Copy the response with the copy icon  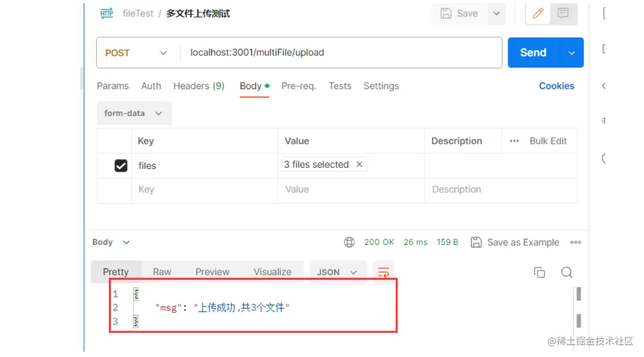pyautogui.click(x=539, y=273)
